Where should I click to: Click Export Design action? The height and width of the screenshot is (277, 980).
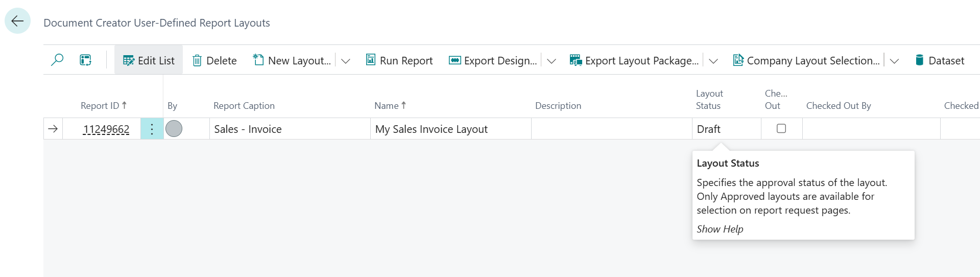pos(493,60)
